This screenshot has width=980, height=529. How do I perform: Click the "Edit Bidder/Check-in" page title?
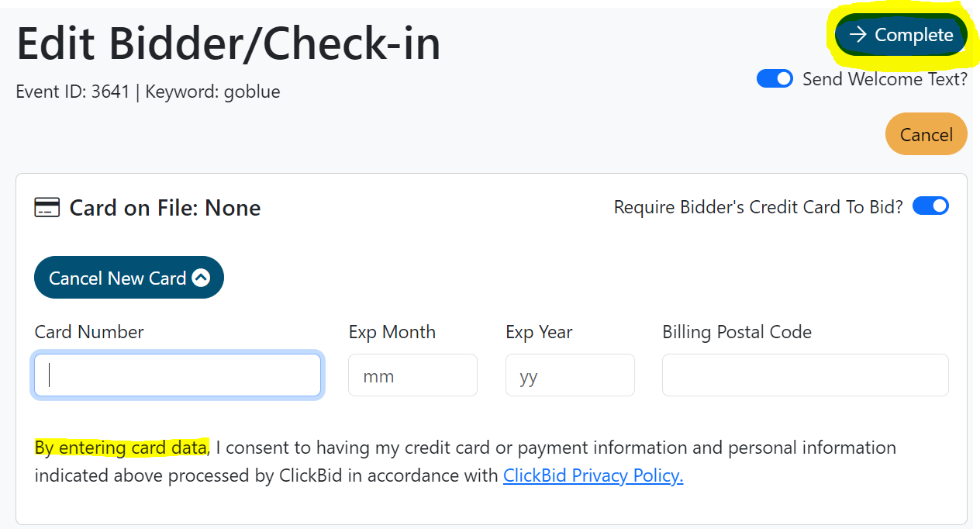tap(229, 43)
